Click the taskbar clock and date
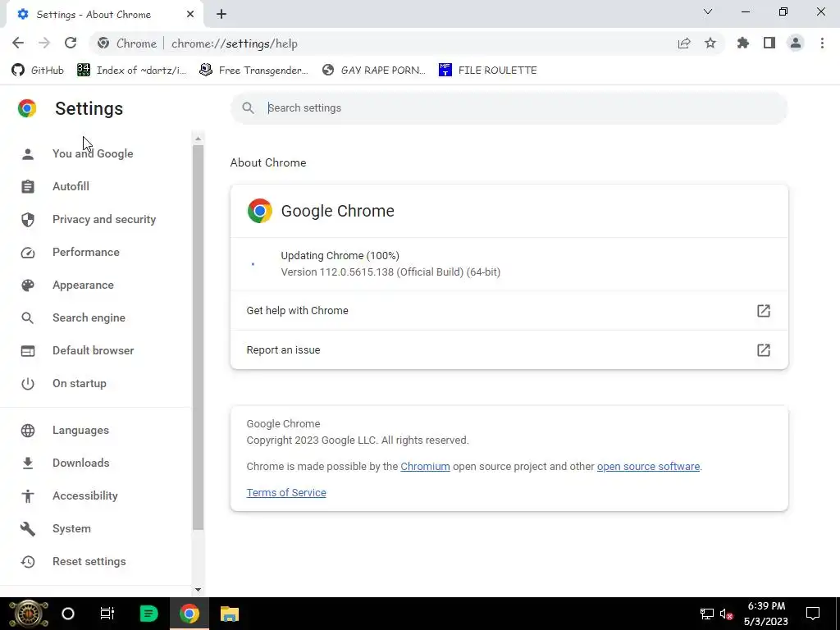This screenshot has width=840, height=630. coord(766,614)
